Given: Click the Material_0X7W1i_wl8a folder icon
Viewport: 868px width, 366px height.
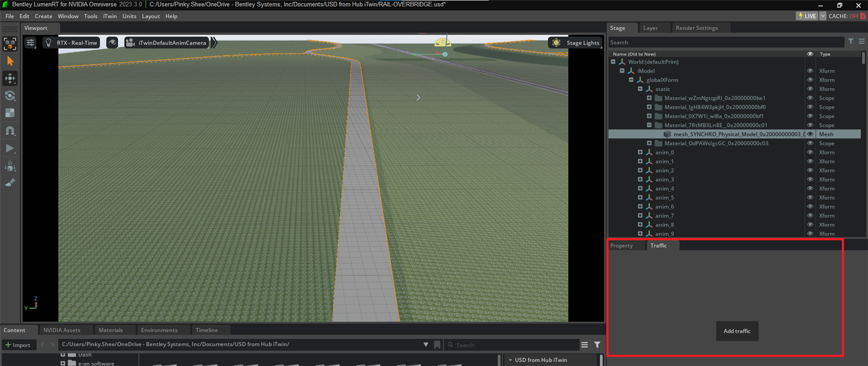Looking at the screenshot, I should pos(658,116).
